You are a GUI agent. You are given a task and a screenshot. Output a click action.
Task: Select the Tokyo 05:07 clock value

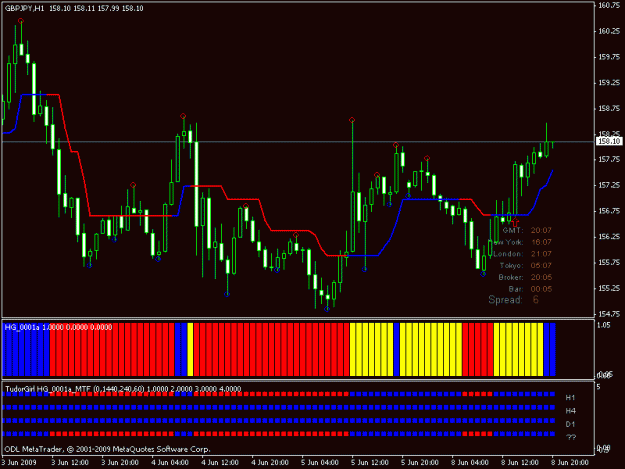541,265
